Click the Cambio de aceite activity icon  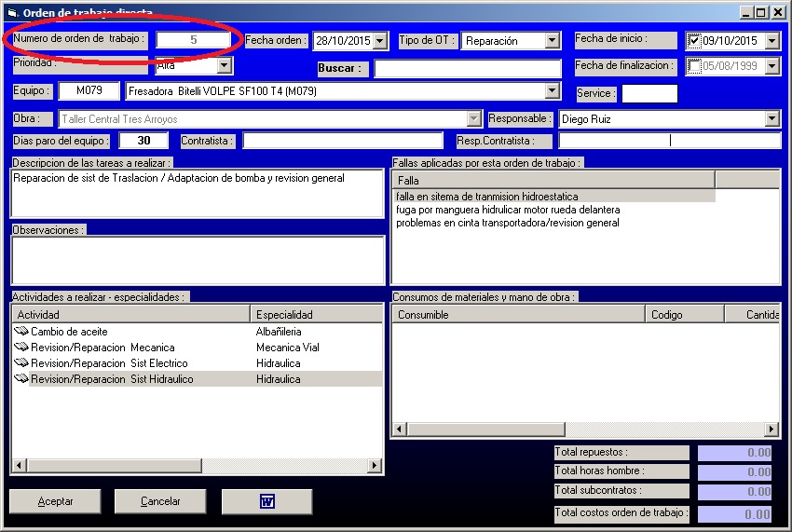pyautogui.click(x=22, y=332)
